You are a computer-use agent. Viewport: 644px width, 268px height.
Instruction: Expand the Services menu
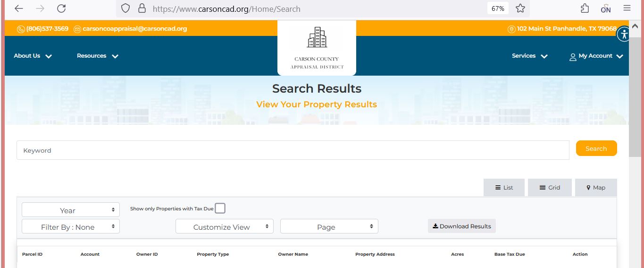530,56
